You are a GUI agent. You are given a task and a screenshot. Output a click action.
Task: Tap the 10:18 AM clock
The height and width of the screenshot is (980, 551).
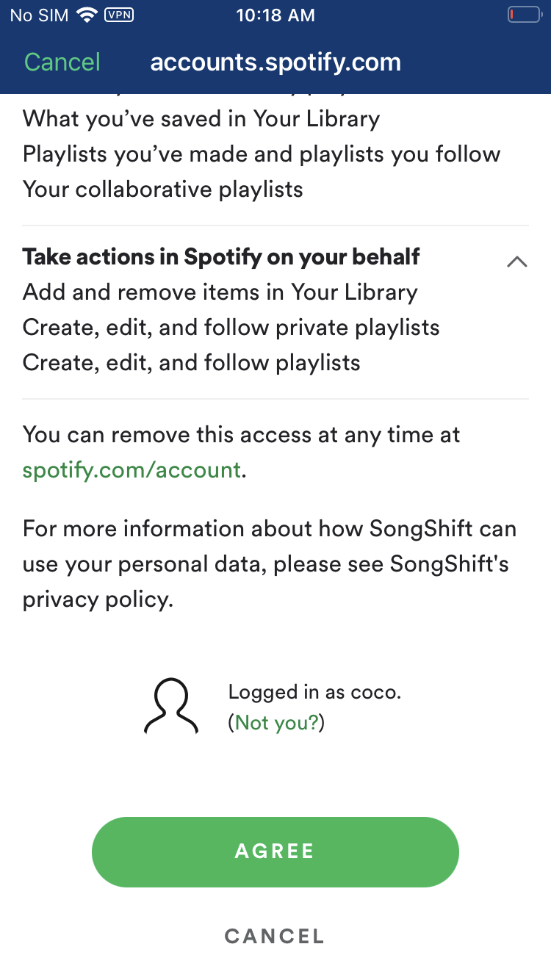click(275, 15)
